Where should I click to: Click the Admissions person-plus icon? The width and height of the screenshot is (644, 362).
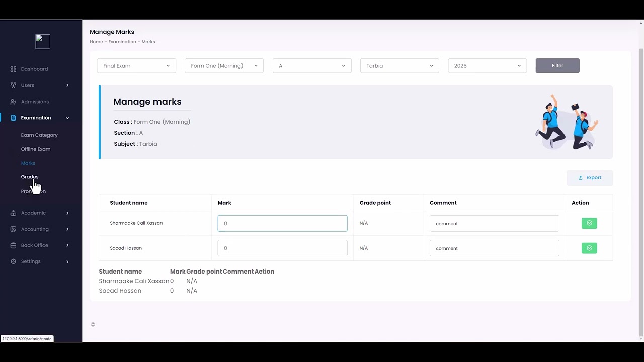[13, 102]
